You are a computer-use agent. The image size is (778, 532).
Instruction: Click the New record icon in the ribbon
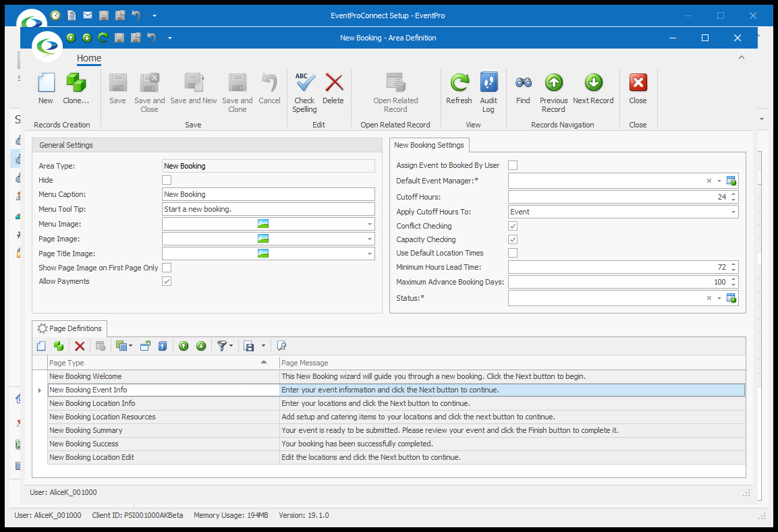coord(46,83)
